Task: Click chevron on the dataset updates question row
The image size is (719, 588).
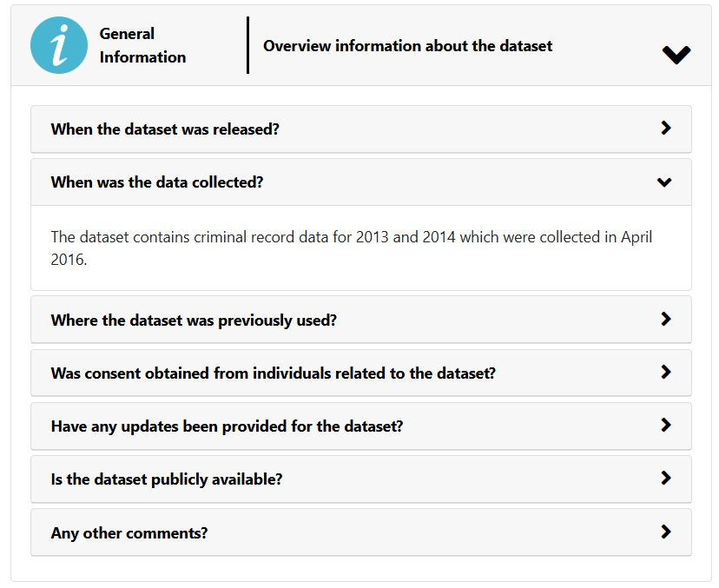Action: (666, 425)
